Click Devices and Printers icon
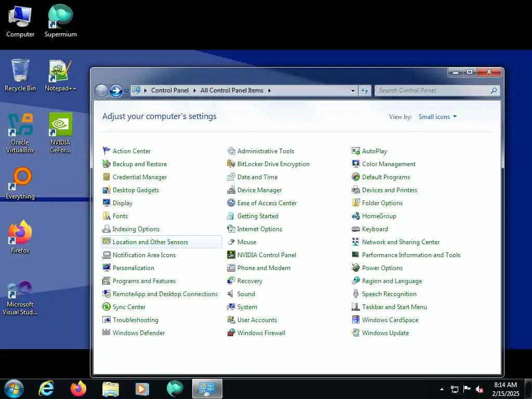532x399 pixels. (355, 190)
